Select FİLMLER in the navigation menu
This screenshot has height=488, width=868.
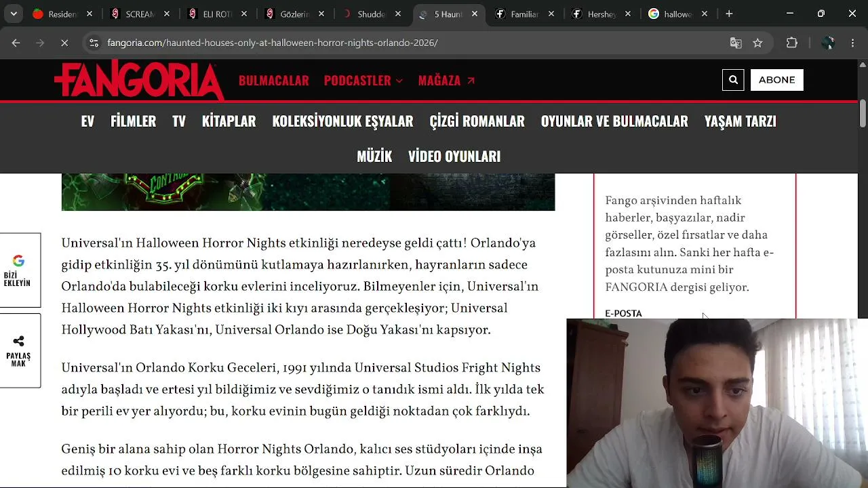tap(133, 121)
